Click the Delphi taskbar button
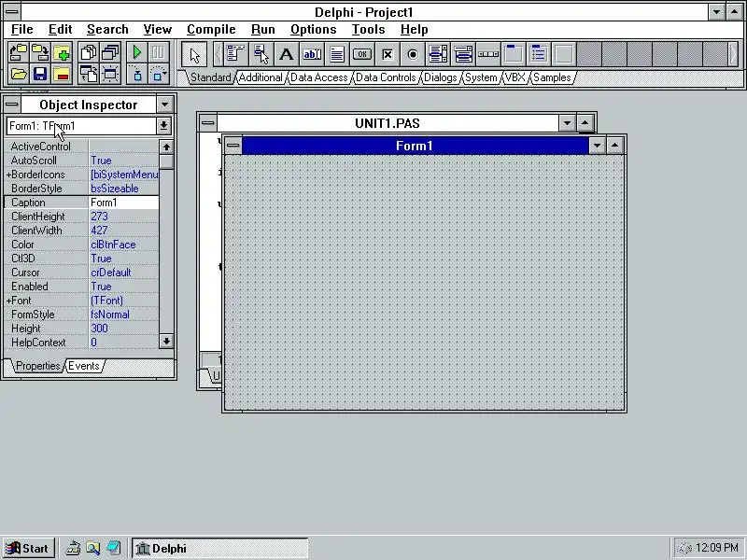The width and height of the screenshot is (747, 560). (x=219, y=549)
